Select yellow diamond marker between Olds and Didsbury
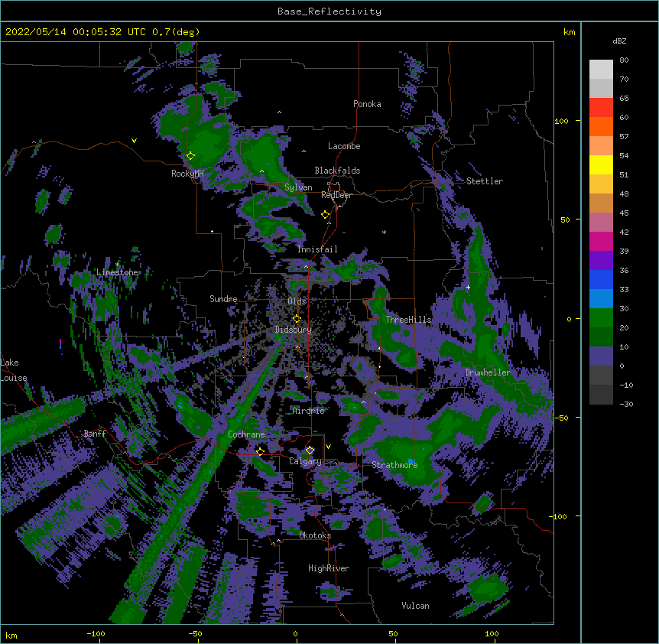659x644 pixels. pyautogui.click(x=297, y=319)
